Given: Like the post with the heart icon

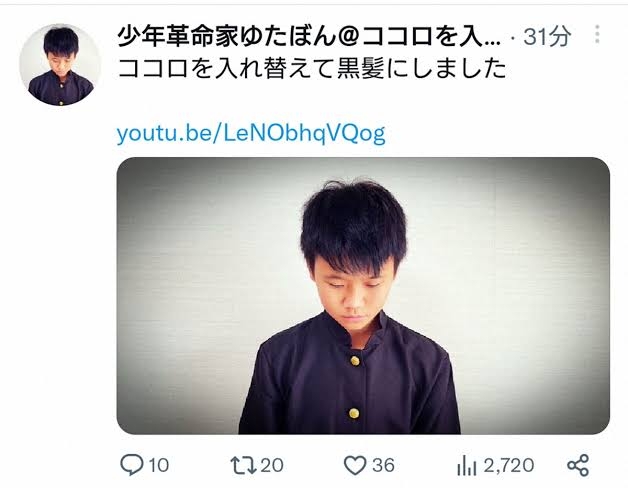Looking at the screenshot, I should 355,466.
